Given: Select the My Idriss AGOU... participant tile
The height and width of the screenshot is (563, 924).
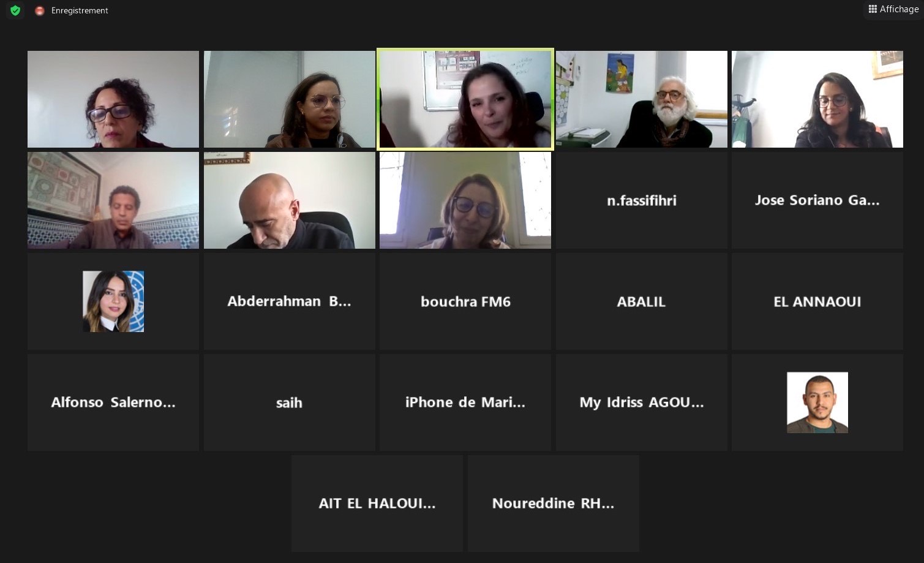Looking at the screenshot, I should [641, 402].
